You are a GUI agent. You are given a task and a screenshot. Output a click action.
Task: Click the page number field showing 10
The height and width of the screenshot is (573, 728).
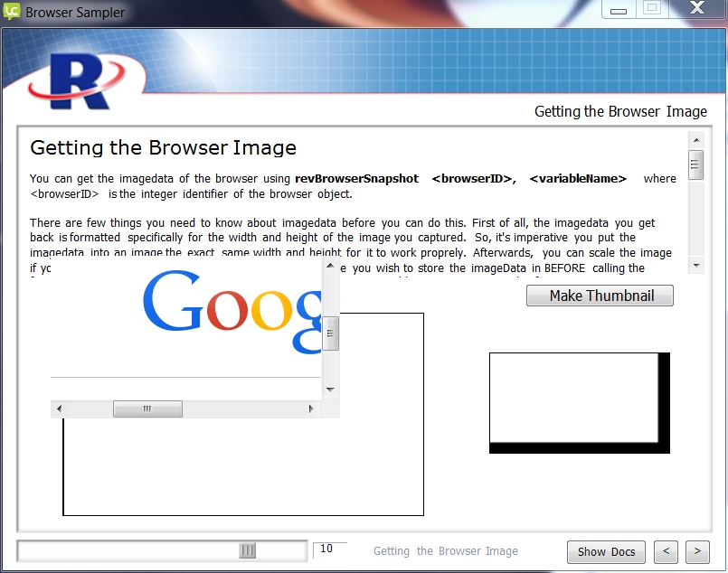pos(330,550)
